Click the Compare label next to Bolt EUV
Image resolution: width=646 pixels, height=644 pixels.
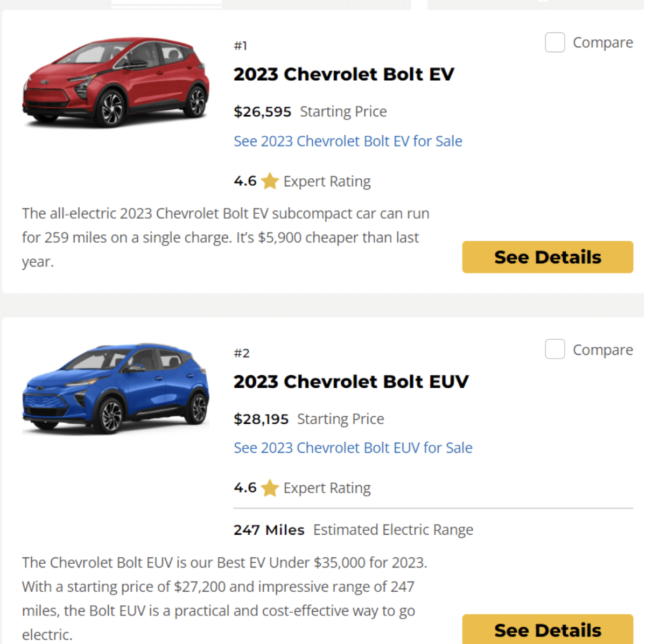click(603, 350)
